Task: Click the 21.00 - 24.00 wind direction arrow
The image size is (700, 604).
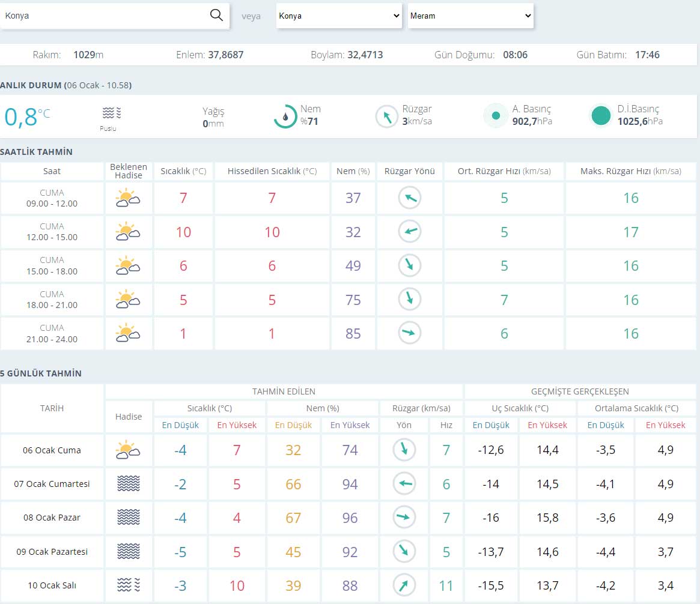Action: 409,333
